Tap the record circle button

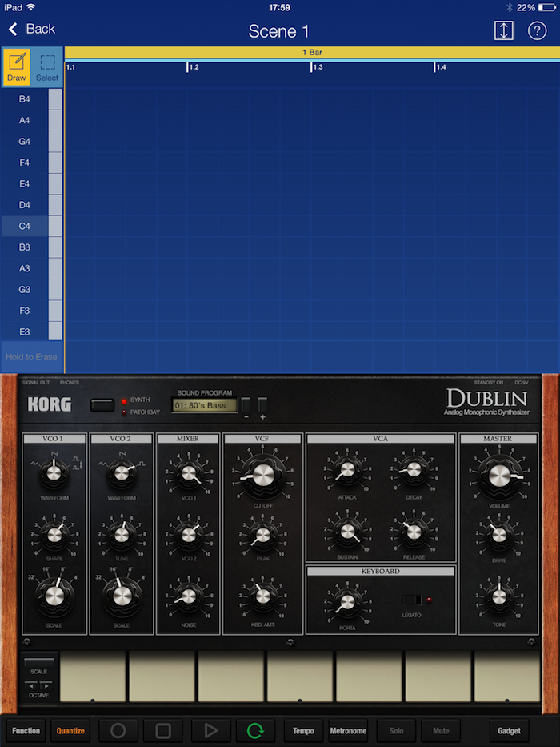[118, 730]
